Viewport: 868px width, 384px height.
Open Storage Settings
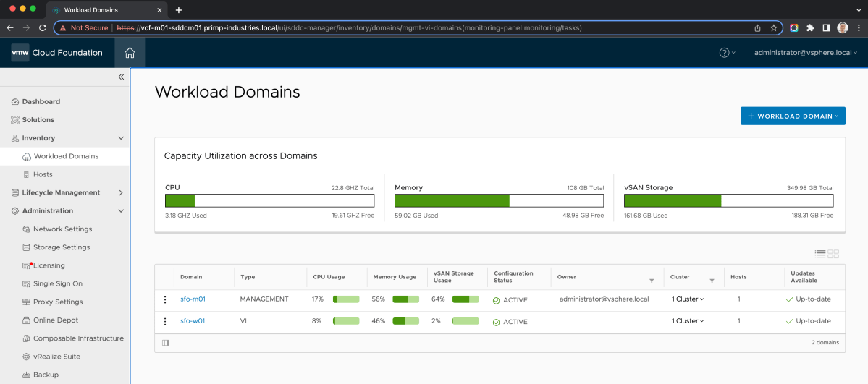tap(62, 247)
